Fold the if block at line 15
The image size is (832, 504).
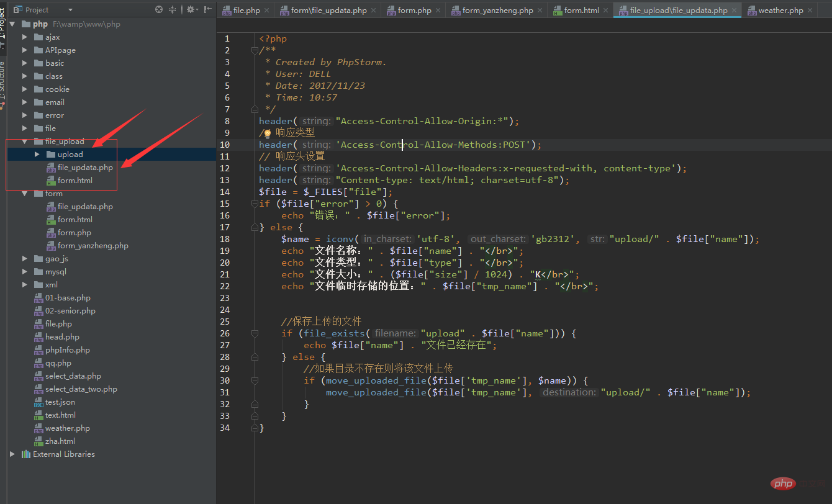coord(255,204)
